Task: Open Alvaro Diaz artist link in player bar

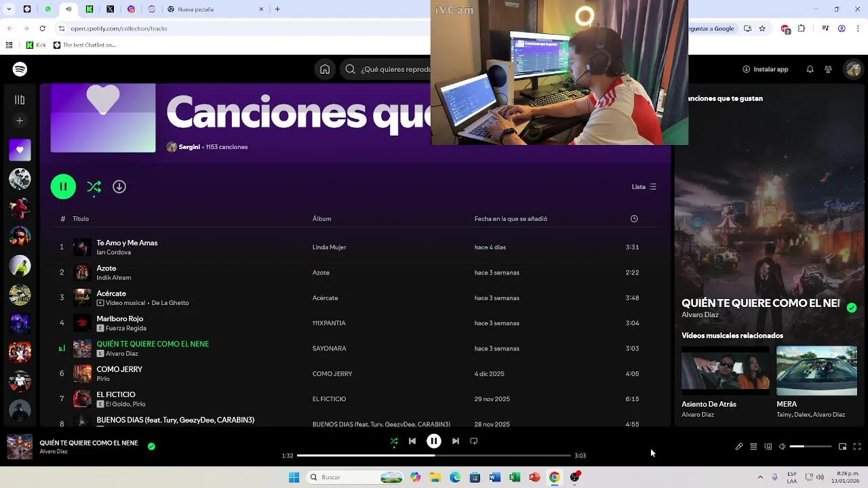Action: [54, 451]
